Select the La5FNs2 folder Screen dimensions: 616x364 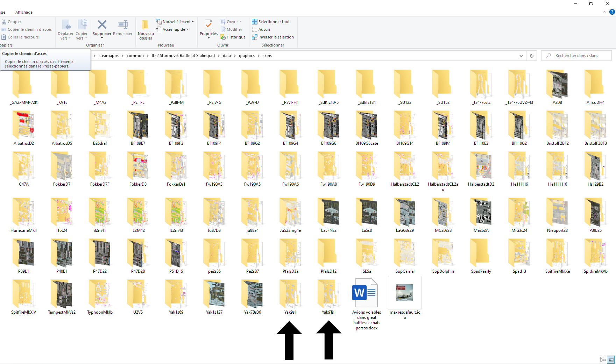tap(329, 215)
